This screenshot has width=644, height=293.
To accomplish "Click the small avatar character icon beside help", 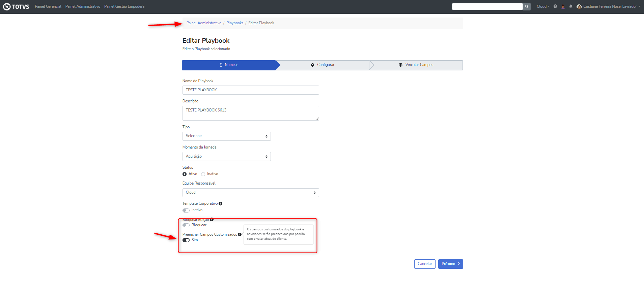I will click(x=563, y=7).
